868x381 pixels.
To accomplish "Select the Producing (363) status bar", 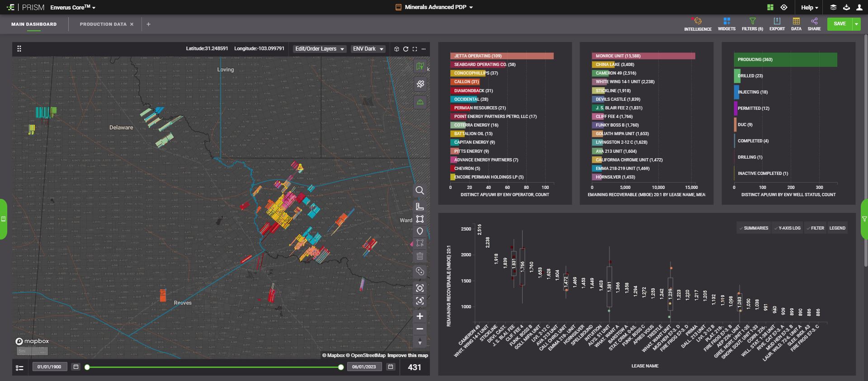I will click(786, 60).
